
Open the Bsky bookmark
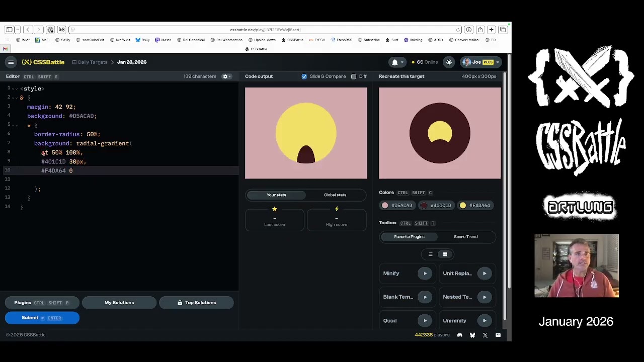(142, 40)
